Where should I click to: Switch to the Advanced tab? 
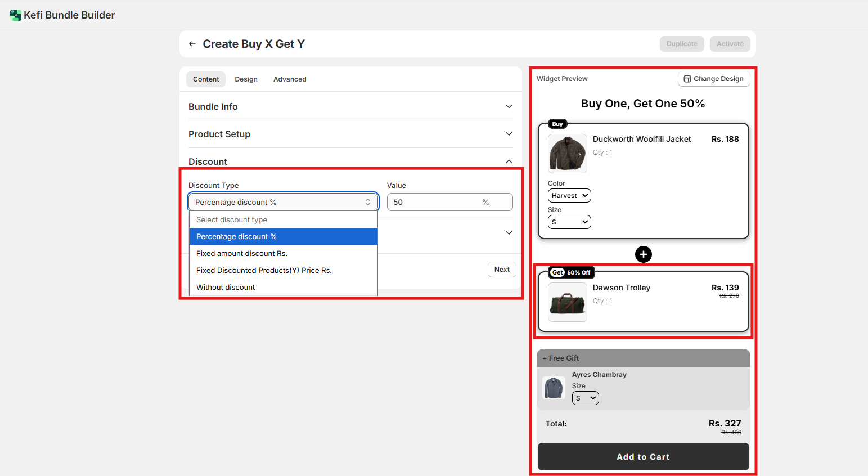(290, 79)
